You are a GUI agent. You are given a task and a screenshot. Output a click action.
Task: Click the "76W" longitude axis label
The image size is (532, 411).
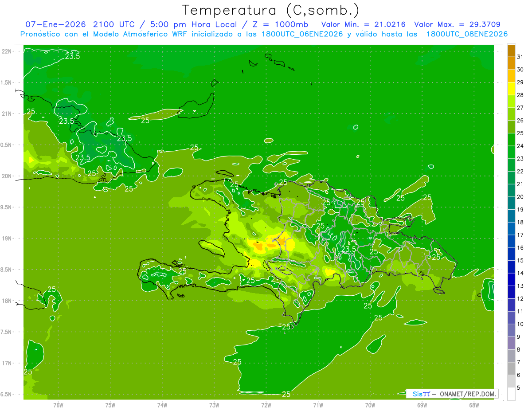coord(58,405)
